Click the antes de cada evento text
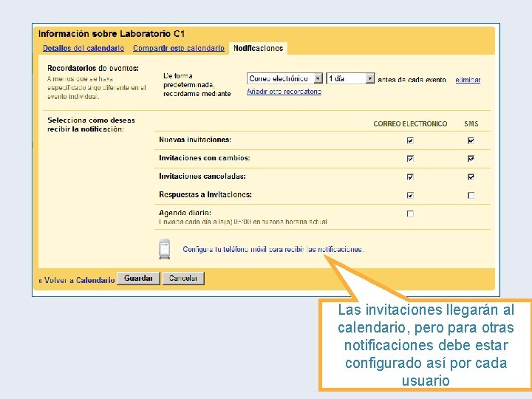The image size is (532, 399). (412, 80)
